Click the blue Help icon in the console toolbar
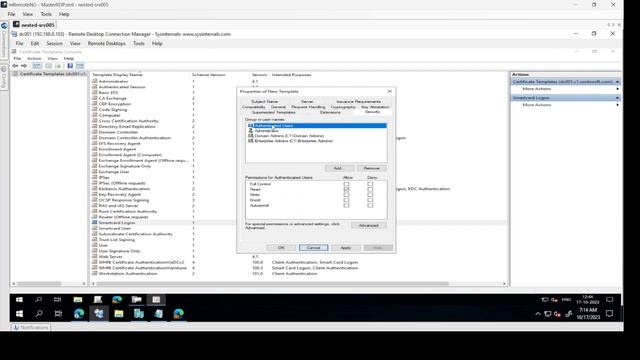 point(70,66)
